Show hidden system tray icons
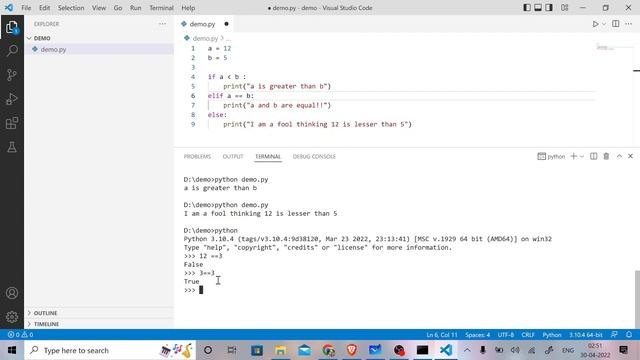The image size is (640, 360). pos(467,350)
